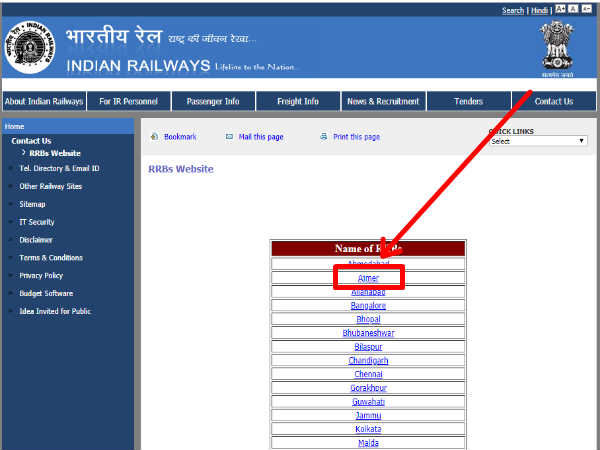Open the Gorakhpur RRB link

[368, 388]
